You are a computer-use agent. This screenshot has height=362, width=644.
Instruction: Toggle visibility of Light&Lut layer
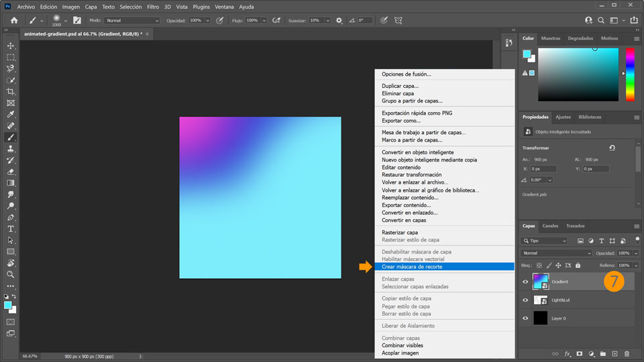(x=525, y=300)
